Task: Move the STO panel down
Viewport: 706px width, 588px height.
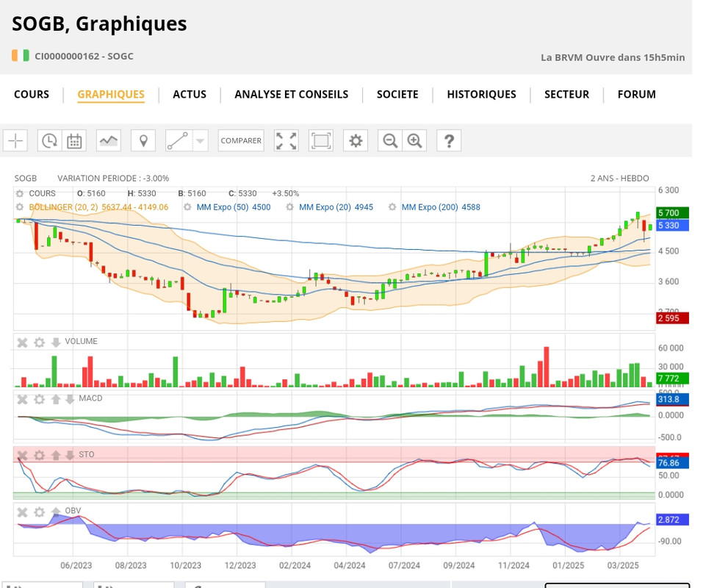Action: pos(70,455)
